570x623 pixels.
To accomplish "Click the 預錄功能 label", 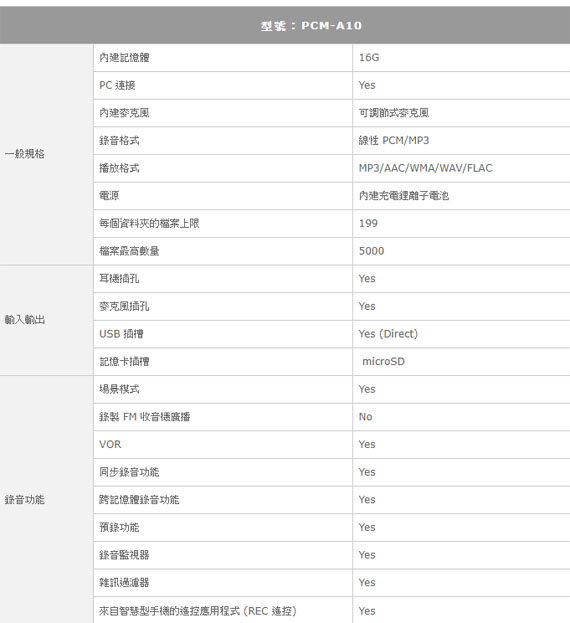I will [119, 527].
